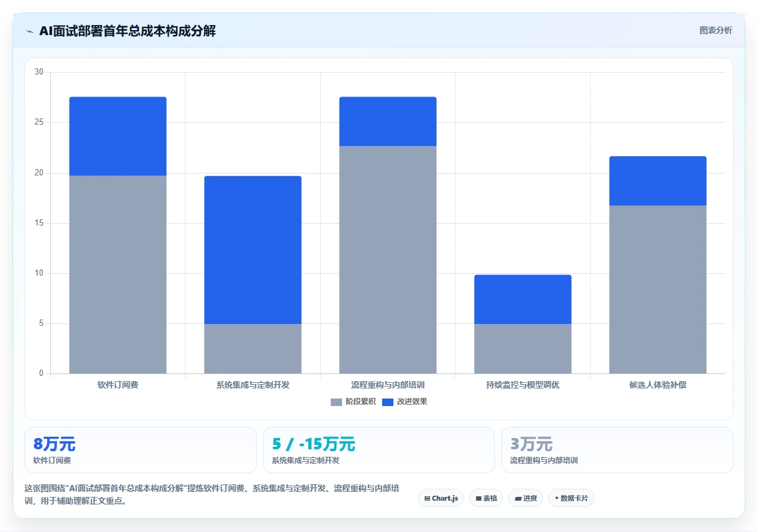The width and height of the screenshot is (758, 532).
Task: Click blue segment of 持续监控与模型调优 bar
Action: [x=523, y=300]
